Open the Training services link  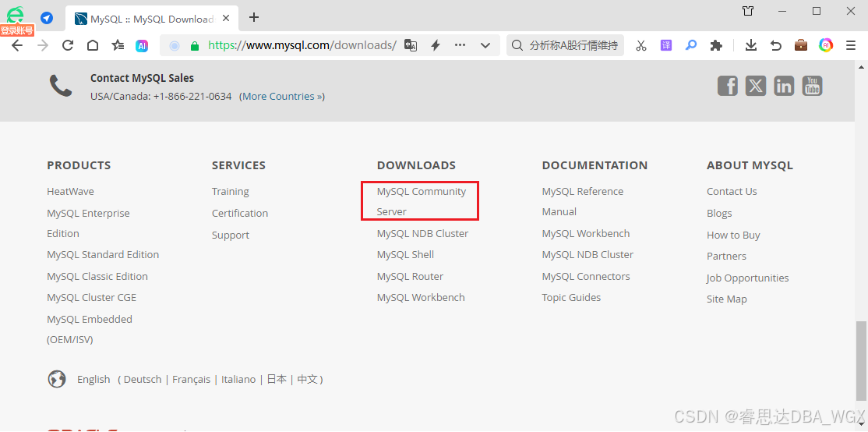click(231, 192)
